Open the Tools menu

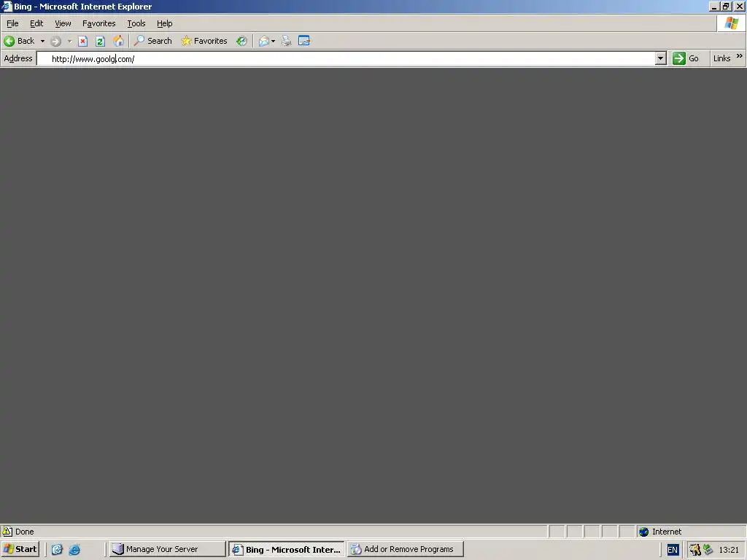(x=136, y=23)
